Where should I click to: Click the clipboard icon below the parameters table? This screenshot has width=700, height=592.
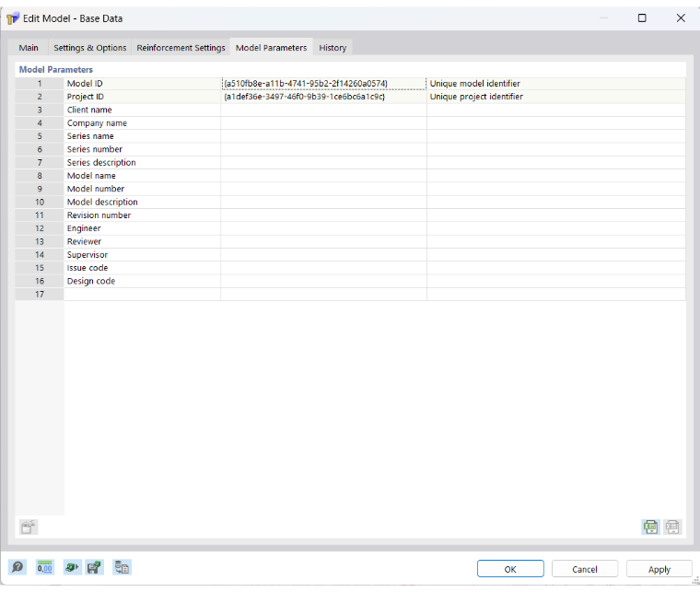[x=29, y=528]
